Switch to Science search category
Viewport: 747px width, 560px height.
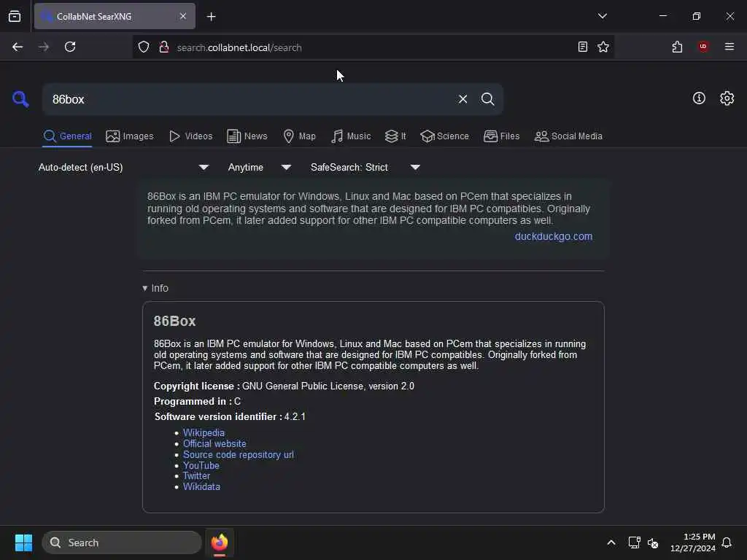[444, 136]
